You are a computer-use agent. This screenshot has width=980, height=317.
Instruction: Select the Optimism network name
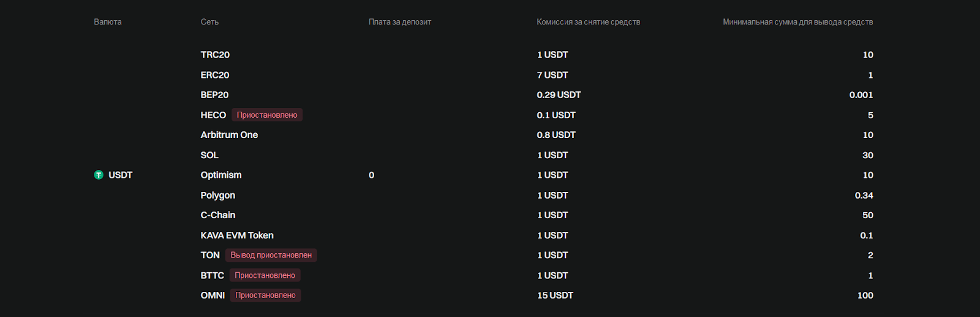coord(221,175)
